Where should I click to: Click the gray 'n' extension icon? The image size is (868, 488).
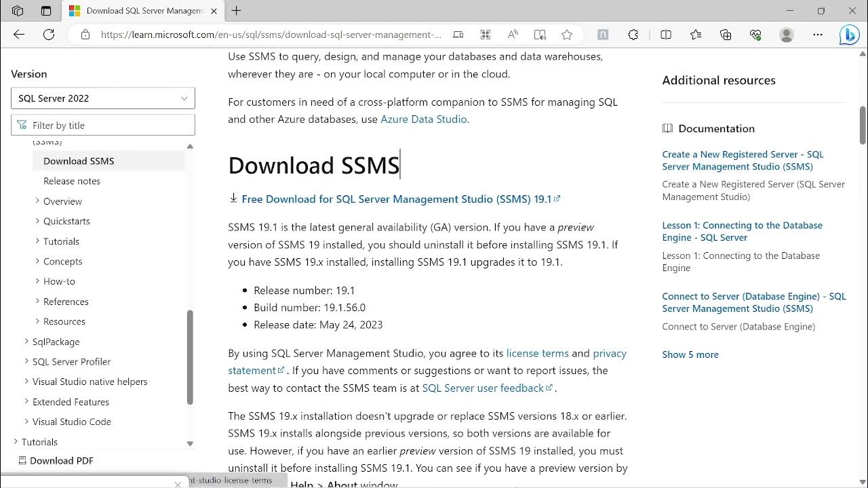[x=603, y=35]
